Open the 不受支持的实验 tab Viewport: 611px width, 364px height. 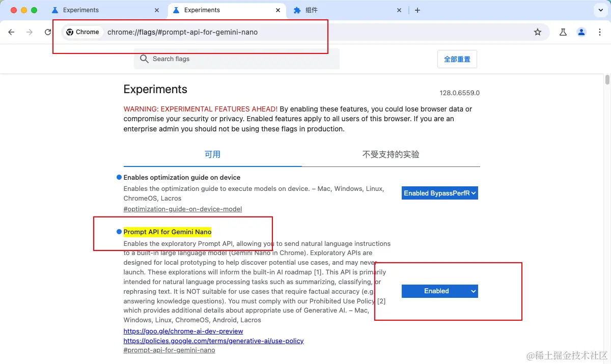(391, 154)
